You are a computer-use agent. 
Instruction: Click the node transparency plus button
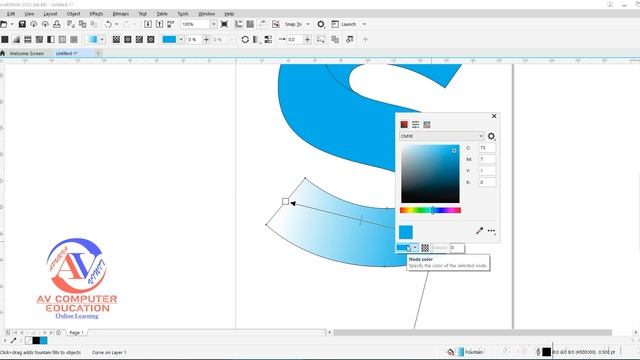[206, 39]
